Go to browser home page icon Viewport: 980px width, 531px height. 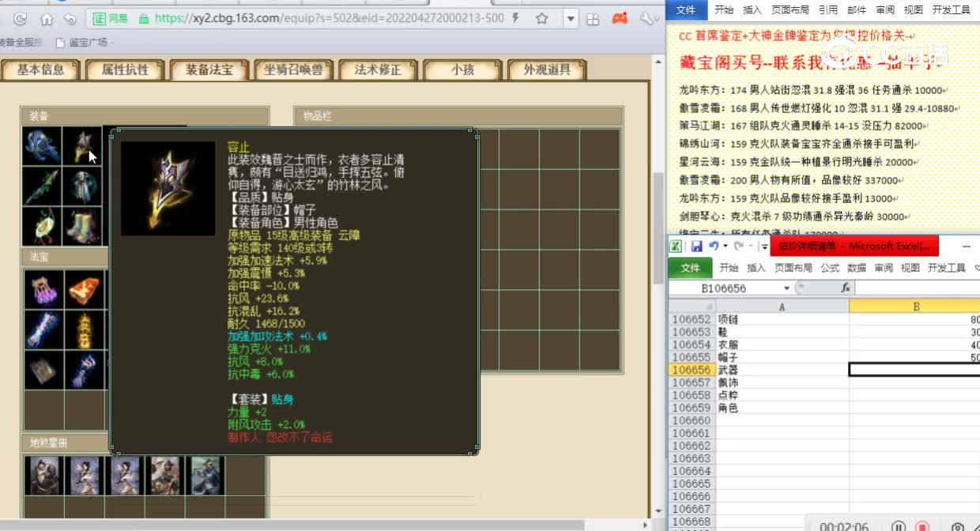[47, 18]
